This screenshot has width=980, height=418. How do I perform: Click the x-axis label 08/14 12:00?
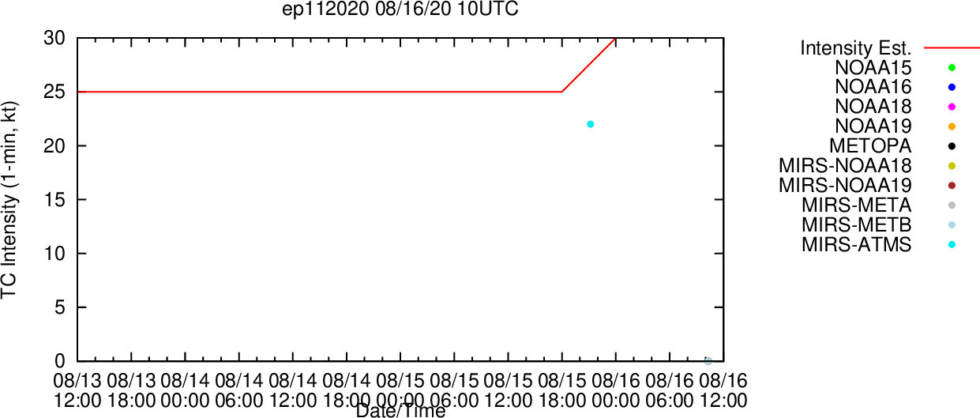pyautogui.click(x=293, y=390)
